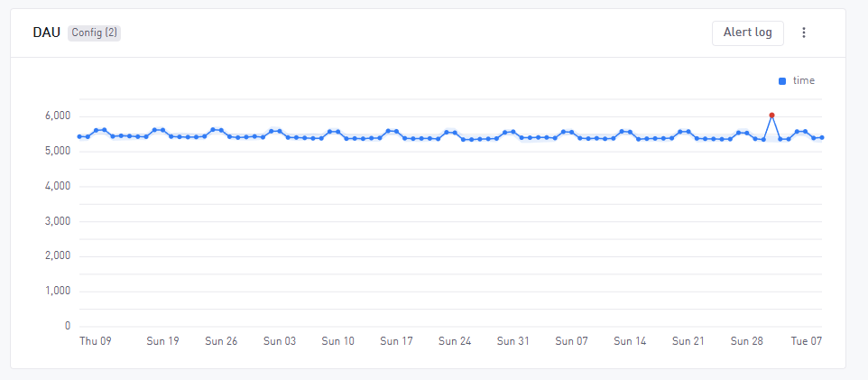Viewport: 868px width, 380px height.
Task: Click the blue square legend marker
Action: pos(782,81)
